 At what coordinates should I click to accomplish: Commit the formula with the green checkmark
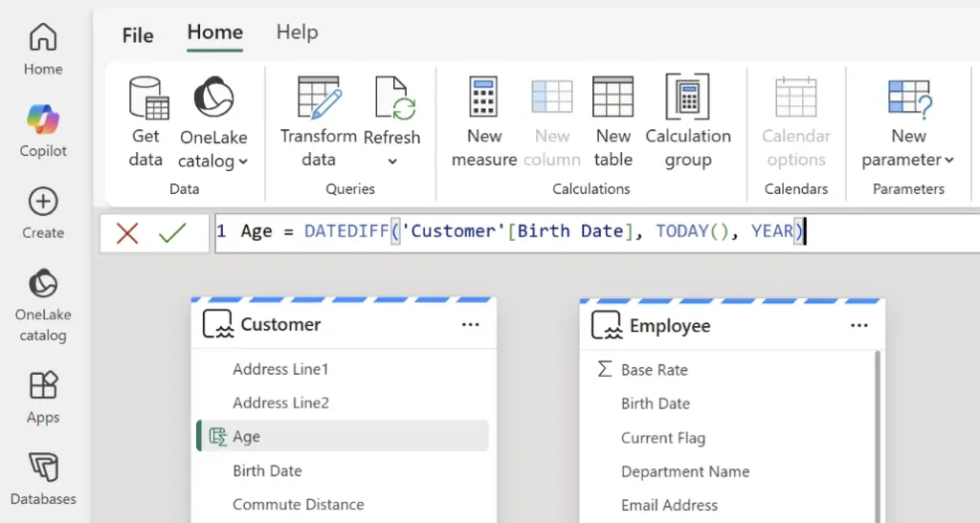172,232
